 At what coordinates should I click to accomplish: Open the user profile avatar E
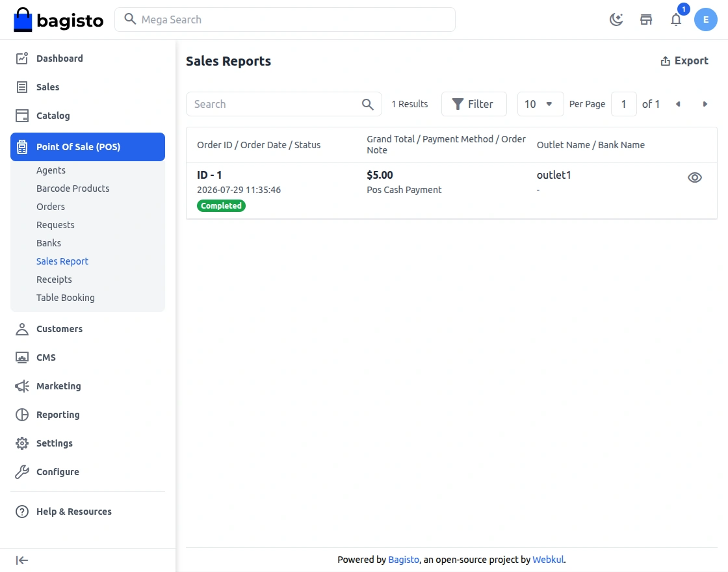point(706,19)
